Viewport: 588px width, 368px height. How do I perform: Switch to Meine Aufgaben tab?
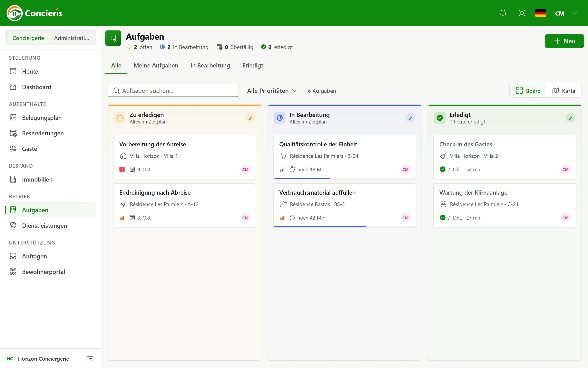156,65
